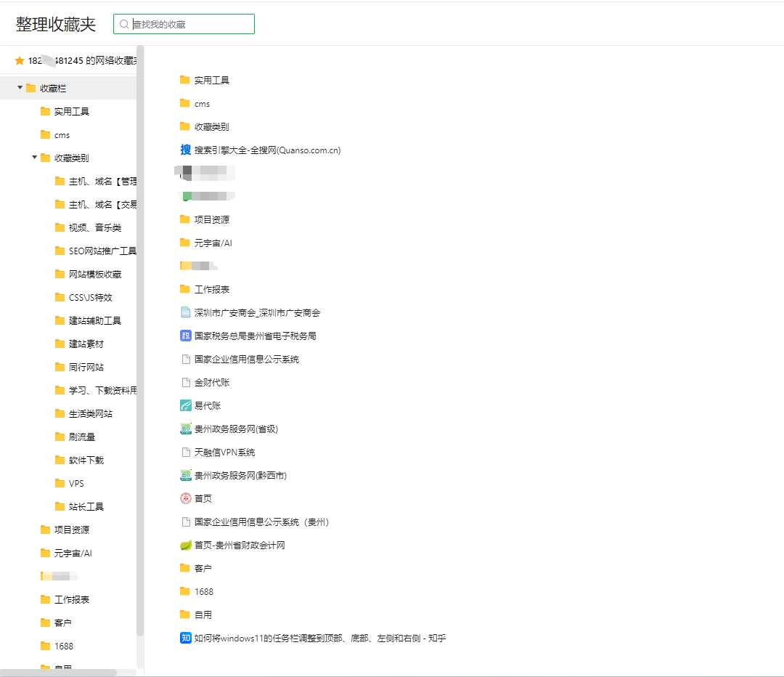The width and height of the screenshot is (784, 677).
Task: Click the 实用工具 folder icon in main list
Action: click(185, 80)
